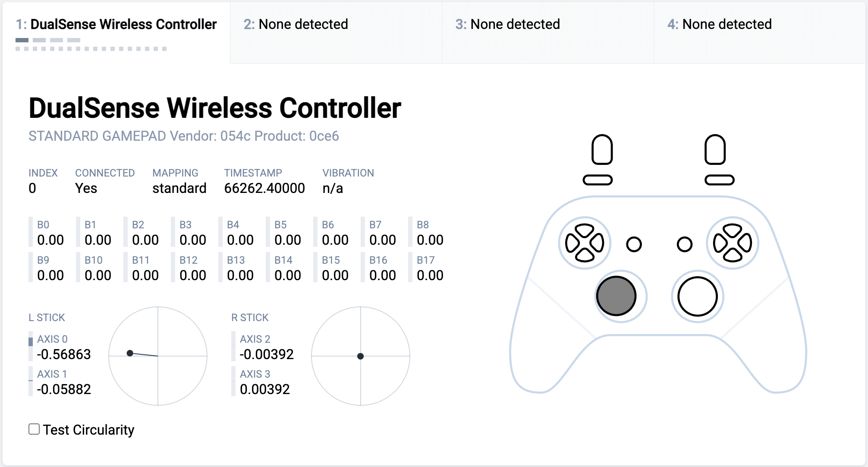Click the B13 button value
The image size is (868, 467).
240,275
